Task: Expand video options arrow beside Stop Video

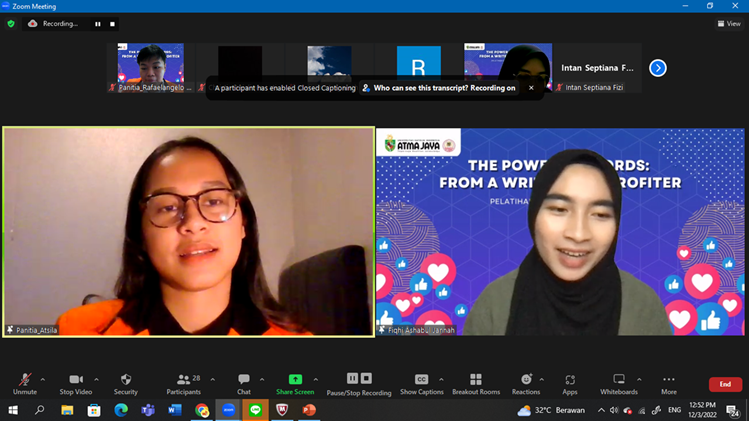Action: click(x=97, y=379)
